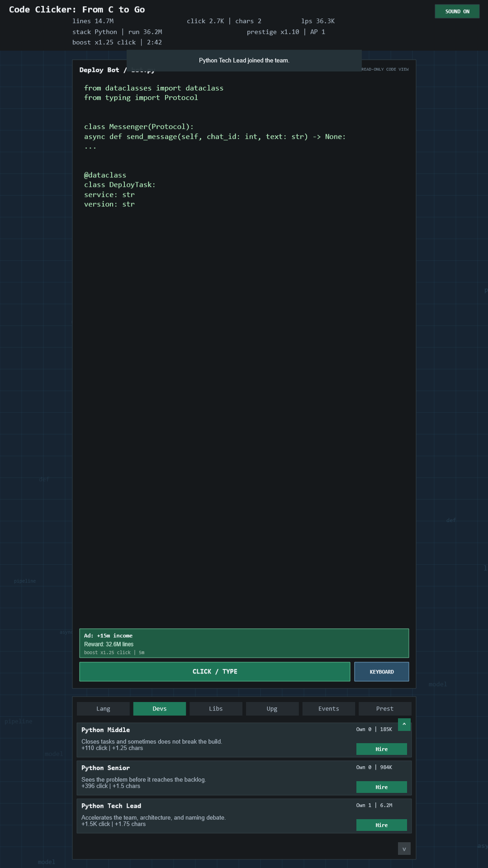Hire another Python Tech Lead
The width and height of the screenshot is (488, 868).
coord(382,825)
